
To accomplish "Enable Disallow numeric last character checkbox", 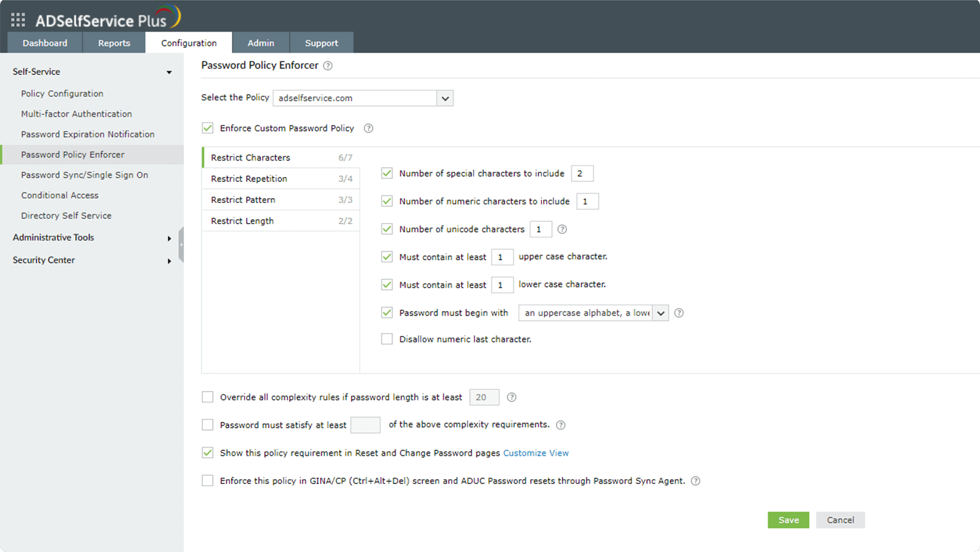I will [x=387, y=339].
